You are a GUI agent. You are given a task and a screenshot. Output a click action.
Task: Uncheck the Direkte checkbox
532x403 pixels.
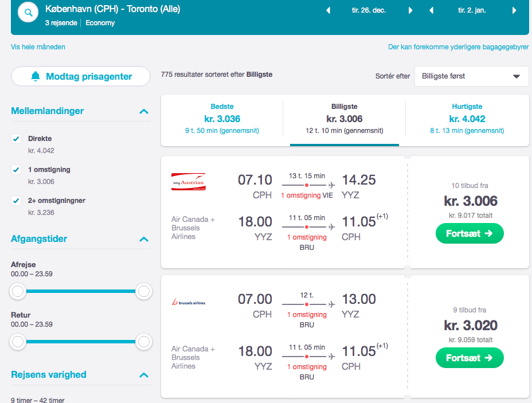coord(17,139)
